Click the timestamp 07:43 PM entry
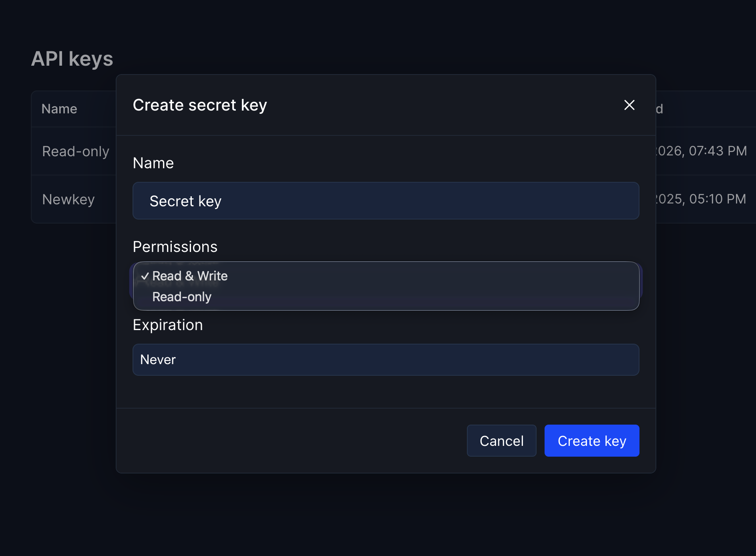The height and width of the screenshot is (556, 756). point(701,151)
